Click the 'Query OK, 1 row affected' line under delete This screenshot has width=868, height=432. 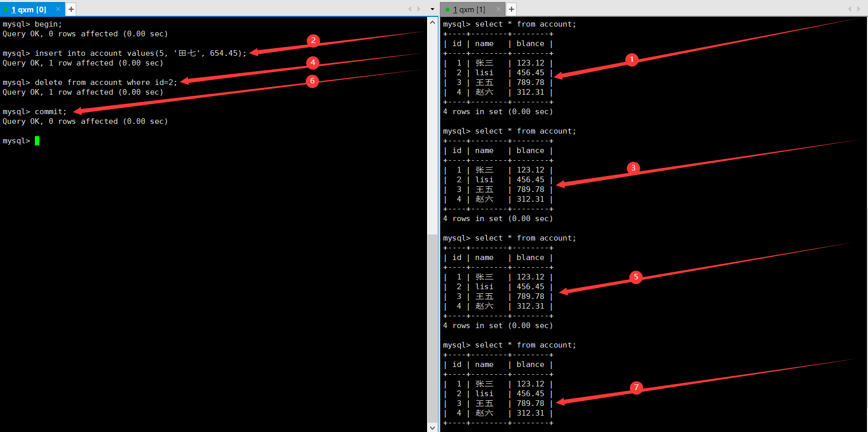[x=83, y=92]
